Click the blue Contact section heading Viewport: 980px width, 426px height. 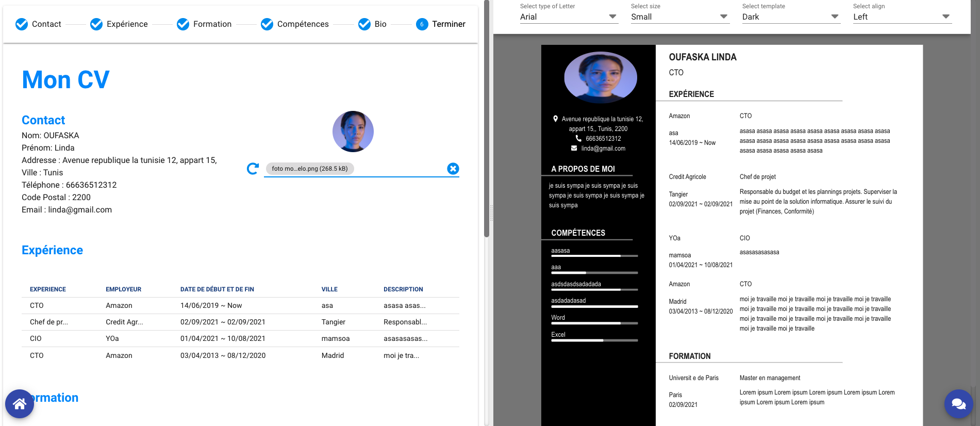(x=43, y=120)
